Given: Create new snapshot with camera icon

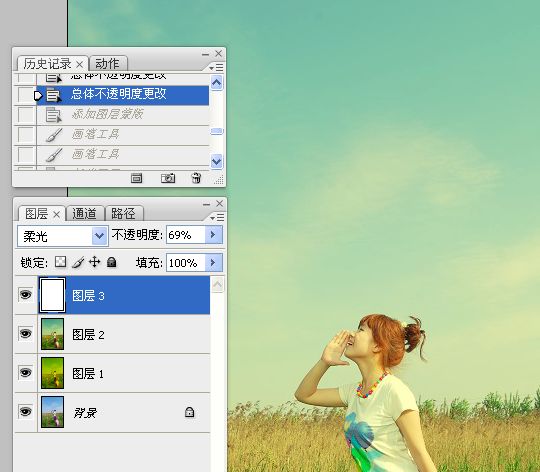Looking at the screenshot, I should point(168,178).
